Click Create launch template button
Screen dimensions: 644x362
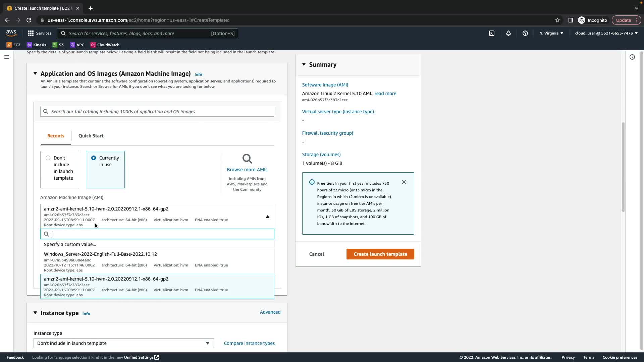click(x=380, y=254)
